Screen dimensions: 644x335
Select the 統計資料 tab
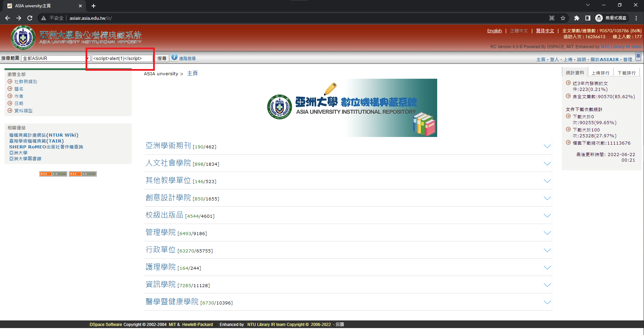tap(575, 72)
